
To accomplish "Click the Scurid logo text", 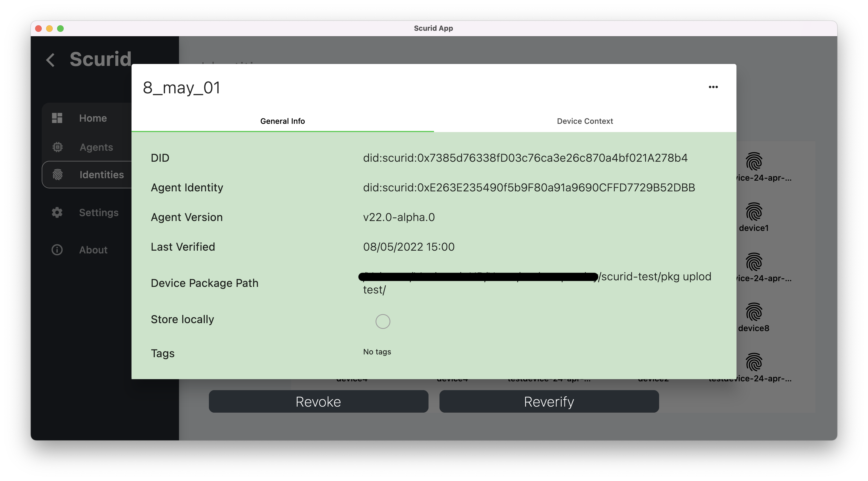I will (x=100, y=59).
